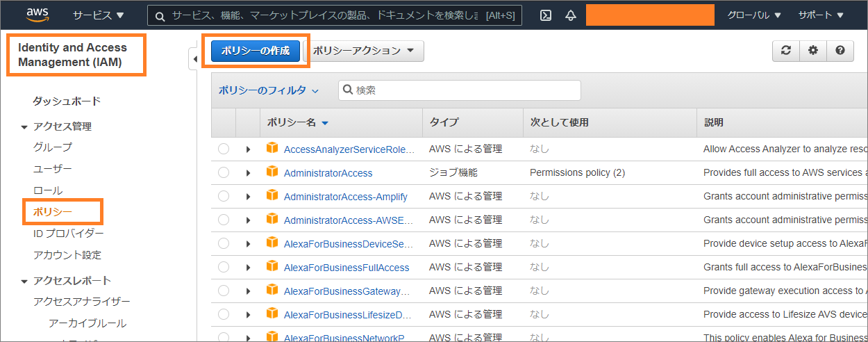Image resolution: width=868 pixels, height=342 pixels.
Task: Select the AlexaForBusinessDeviceSe radio button
Action: [x=223, y=243]
